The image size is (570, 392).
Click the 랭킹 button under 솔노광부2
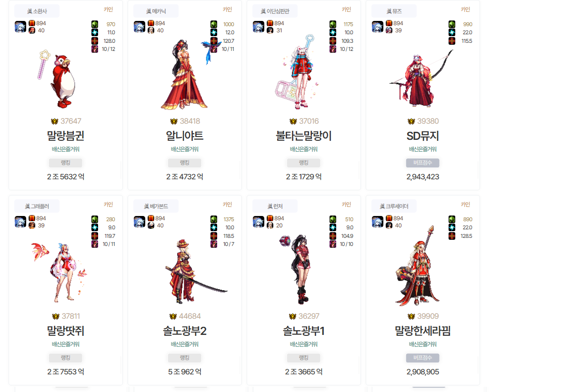coord(185,358)
